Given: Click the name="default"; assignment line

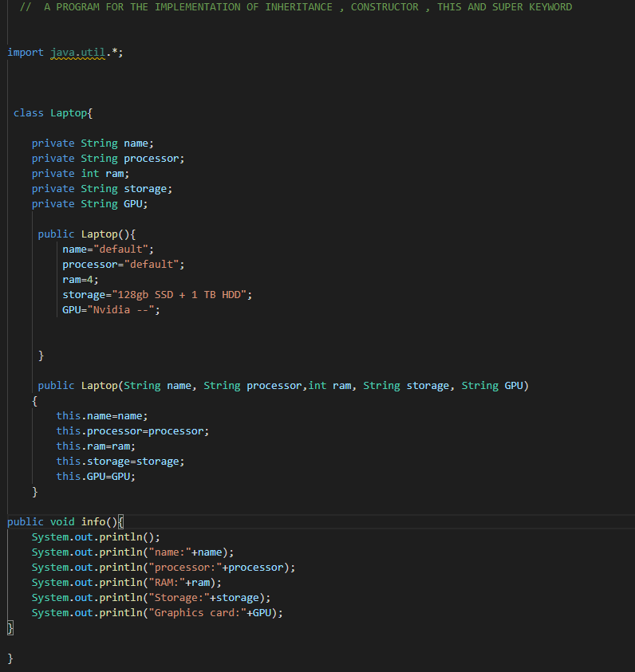Looking at the screenshot, I should [108, 250].
